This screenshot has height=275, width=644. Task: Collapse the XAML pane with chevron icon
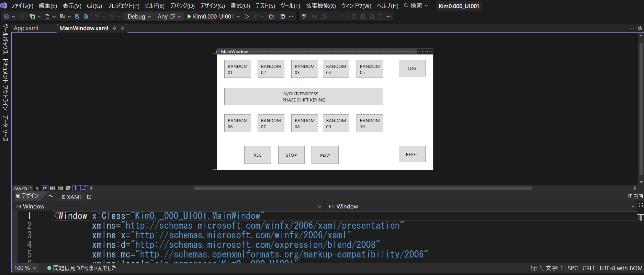coord(641,196)
